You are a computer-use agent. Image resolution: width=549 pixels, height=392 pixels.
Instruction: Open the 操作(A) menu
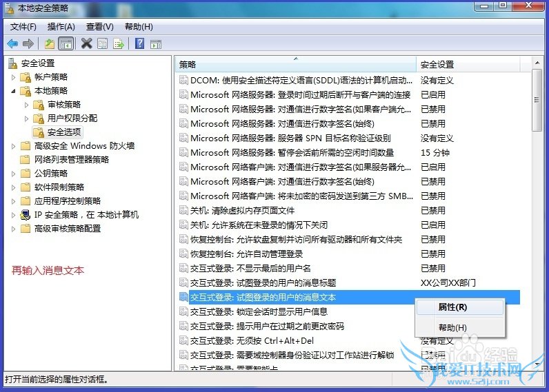pyautogui.click(x=61, y=27)
